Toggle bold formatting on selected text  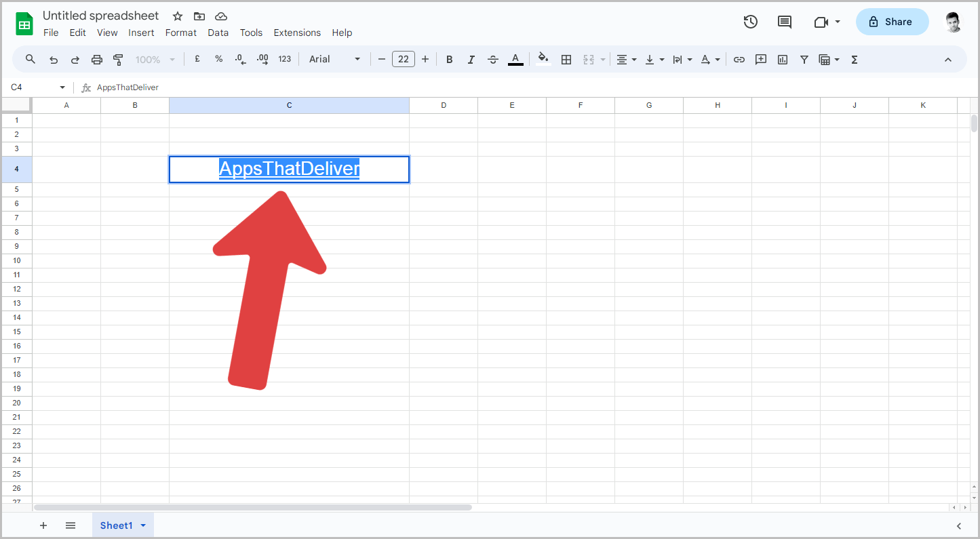(449, 59)
